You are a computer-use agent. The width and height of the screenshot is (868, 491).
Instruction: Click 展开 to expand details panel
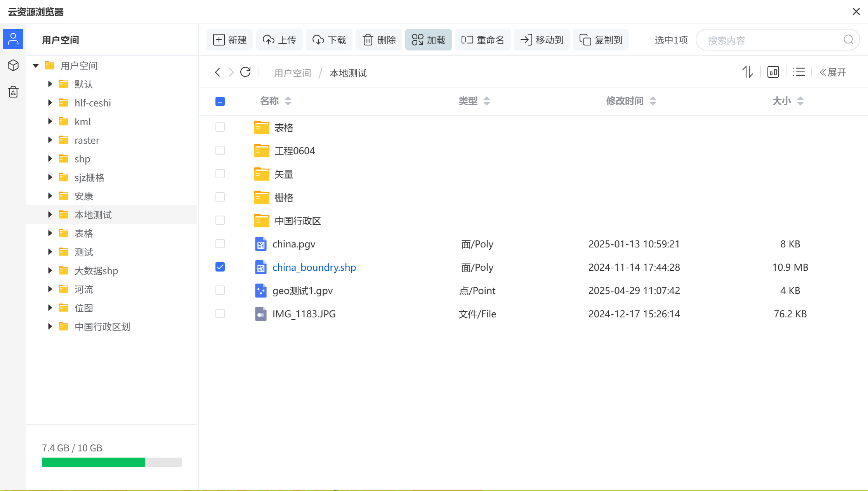pos(833,72)
